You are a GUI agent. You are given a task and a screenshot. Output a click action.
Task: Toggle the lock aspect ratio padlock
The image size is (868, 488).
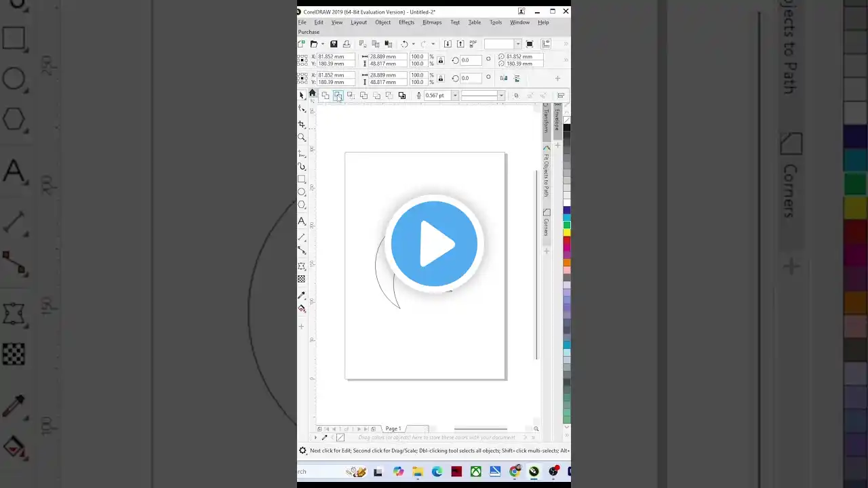(441, 60)
